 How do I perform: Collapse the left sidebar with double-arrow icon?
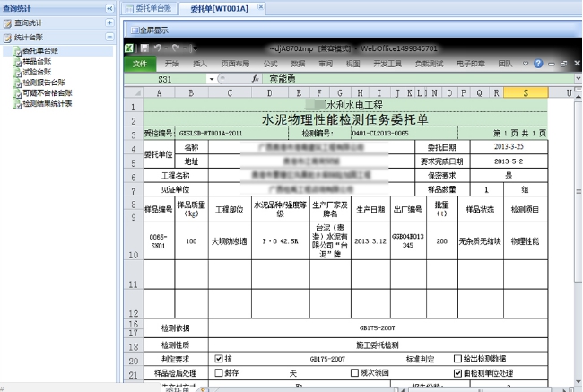[109, 7]
